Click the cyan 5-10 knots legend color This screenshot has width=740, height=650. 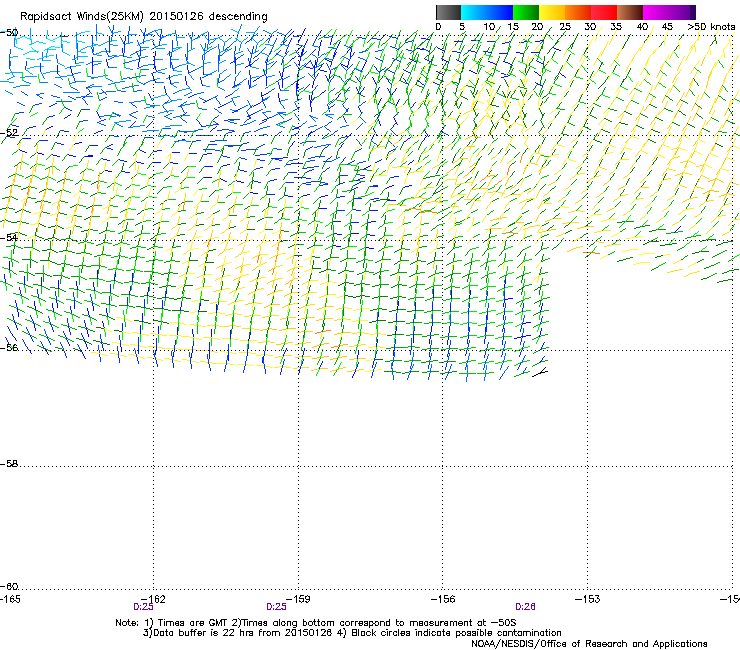tap(474, 12)
